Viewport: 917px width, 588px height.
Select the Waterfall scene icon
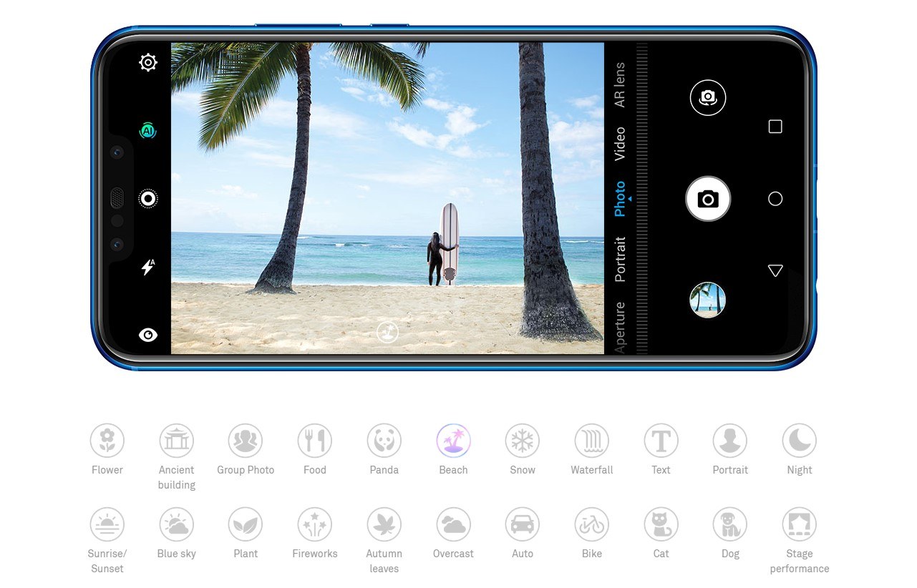592,441
